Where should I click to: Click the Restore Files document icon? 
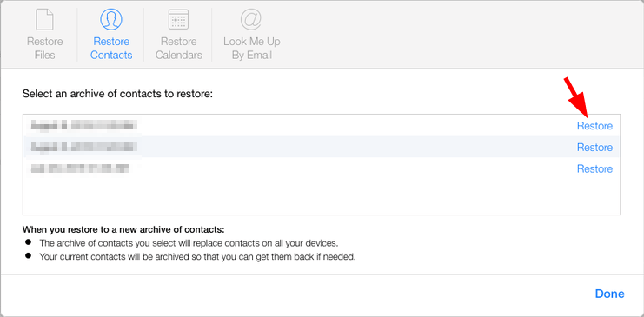(45, 19)
